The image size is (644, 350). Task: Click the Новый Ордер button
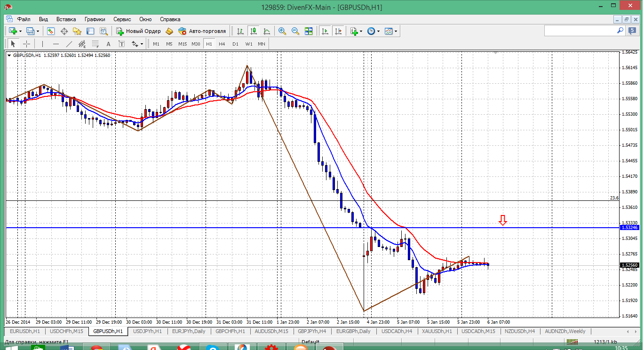click(139, 31)
